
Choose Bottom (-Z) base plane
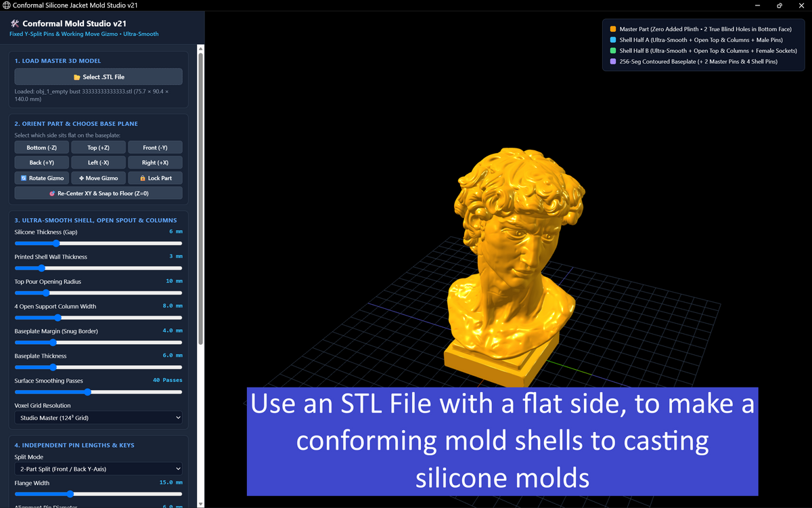coord(42,147)
